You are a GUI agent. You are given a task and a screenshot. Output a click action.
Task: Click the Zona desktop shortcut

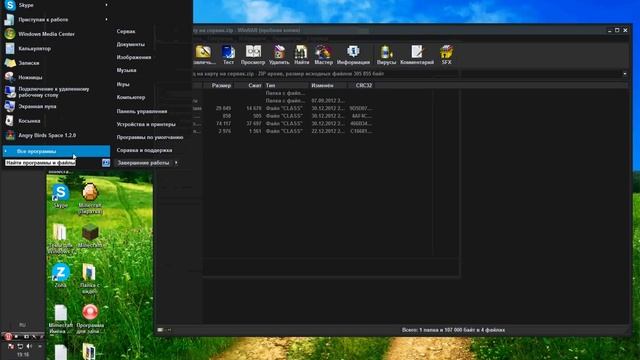pos(60,276)
